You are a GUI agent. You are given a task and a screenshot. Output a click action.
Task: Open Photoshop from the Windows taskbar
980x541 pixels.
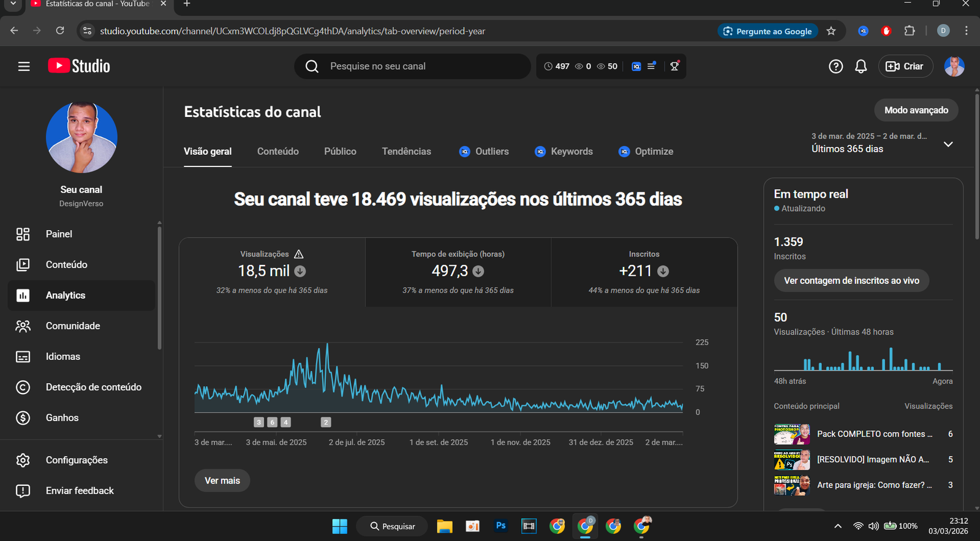(x=500, y=526)
